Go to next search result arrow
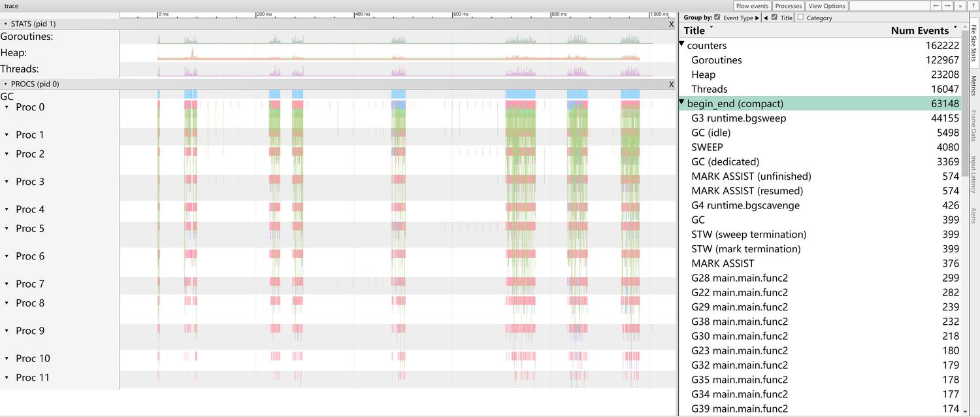This screenshot has width=980, height=417. [x=947, y=6]
